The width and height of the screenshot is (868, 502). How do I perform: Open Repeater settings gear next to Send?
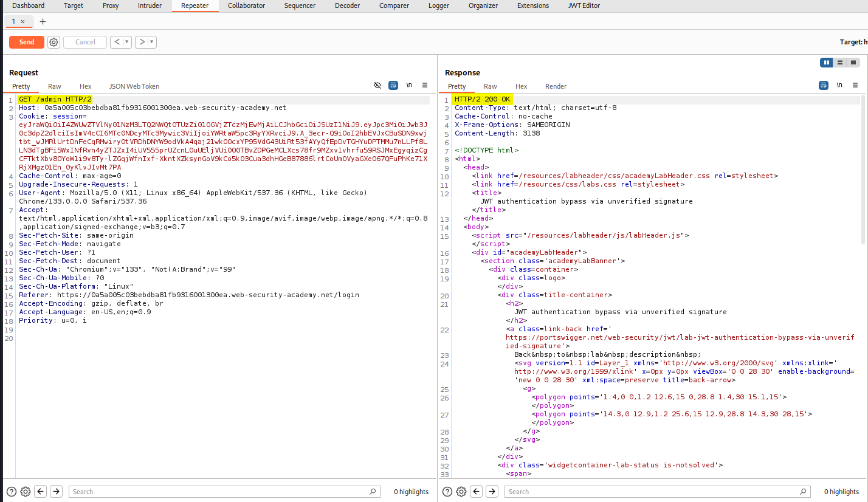tap(54, 42)
